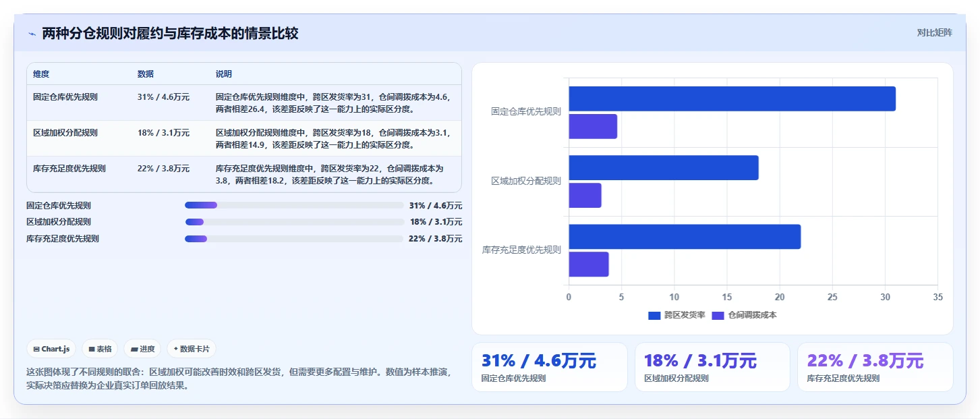980x419 pixels.
Task: Click table cell 区域加权分配规则
Action: [65, 133]
